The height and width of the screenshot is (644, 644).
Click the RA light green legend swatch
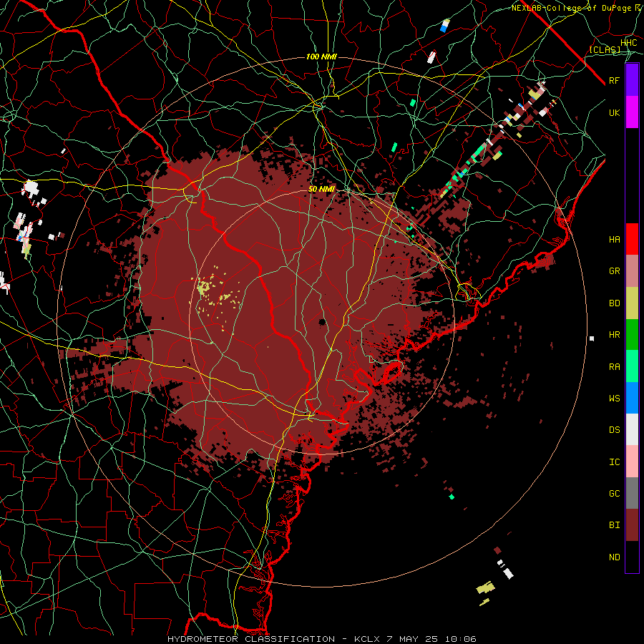click(632, 366)
